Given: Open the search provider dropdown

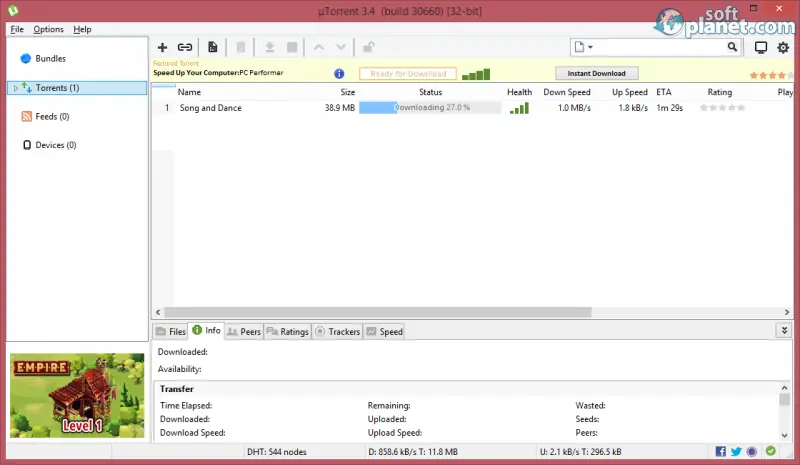Looking at the screenshot, I should click(584, 47).
